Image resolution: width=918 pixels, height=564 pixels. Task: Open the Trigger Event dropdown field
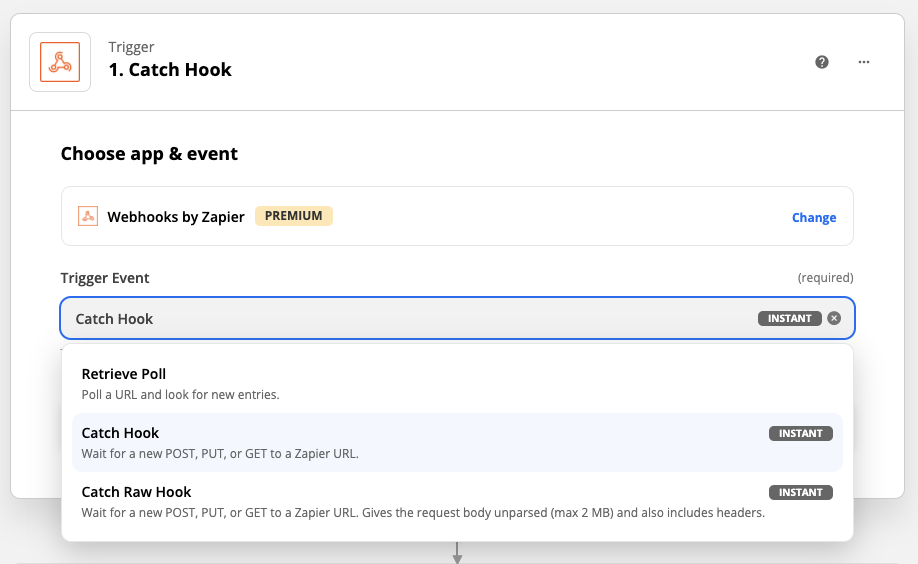coord(400,319)
